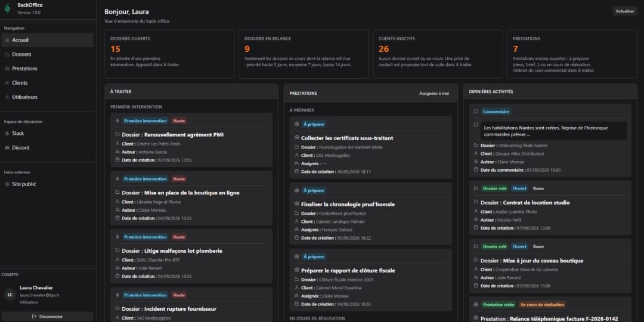The width and height of the screenshot is (644, 322).
Task: Click the Dossiers folder icon in sidebar
Action: 7,54
